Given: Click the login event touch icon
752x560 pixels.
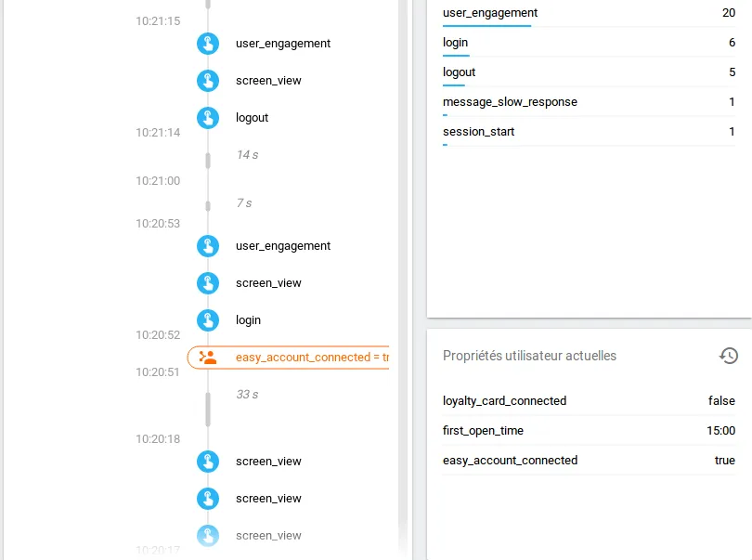Looking at the screenshot, I should click(x=208, y=320).
